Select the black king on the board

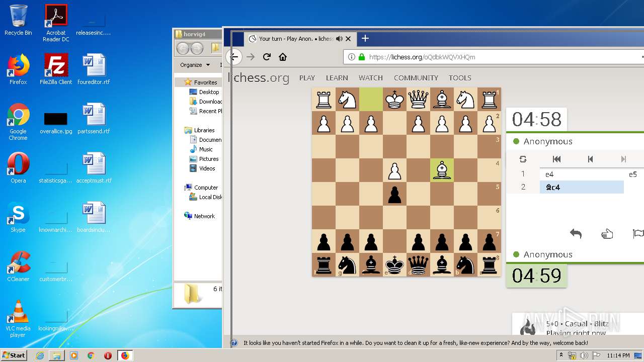click(394, 264)
